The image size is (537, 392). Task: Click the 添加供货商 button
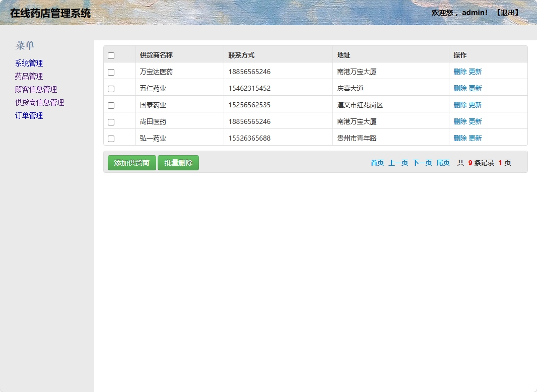coord(131,163)
